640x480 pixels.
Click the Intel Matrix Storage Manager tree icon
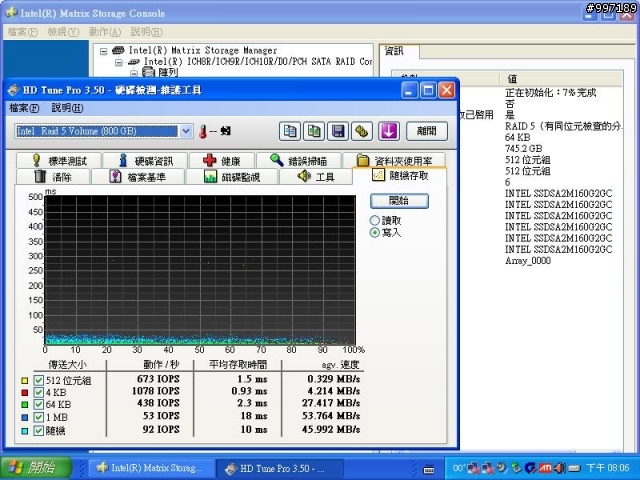(x=118, y=50)
